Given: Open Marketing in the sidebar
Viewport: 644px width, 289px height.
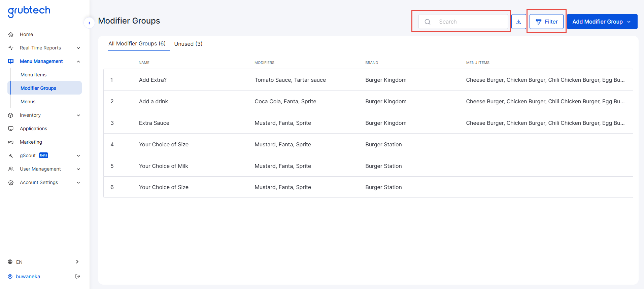Looking at the screenshot, I should coord(31,142).
